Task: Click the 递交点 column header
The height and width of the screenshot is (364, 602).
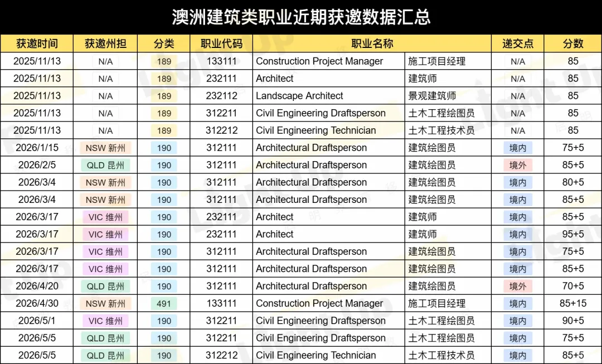Action: (x=517, y=43)
